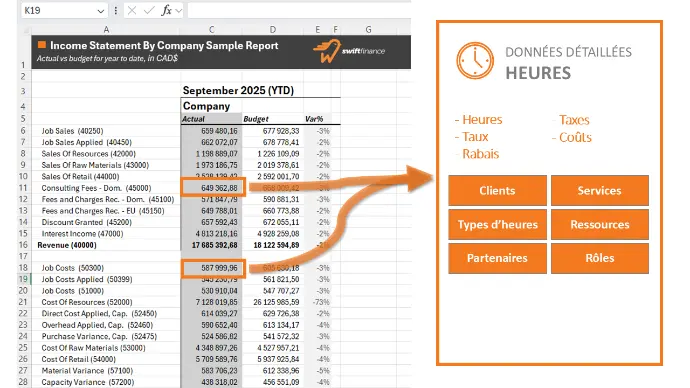The width and height of the screenshot is (690, 388).
Task: Select budget value 26 125 985,59
Action: pyautogui.click(x=276, y=302)
